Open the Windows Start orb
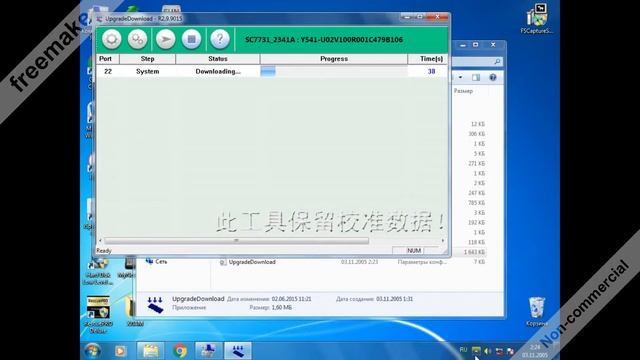 tap(93, 351)
